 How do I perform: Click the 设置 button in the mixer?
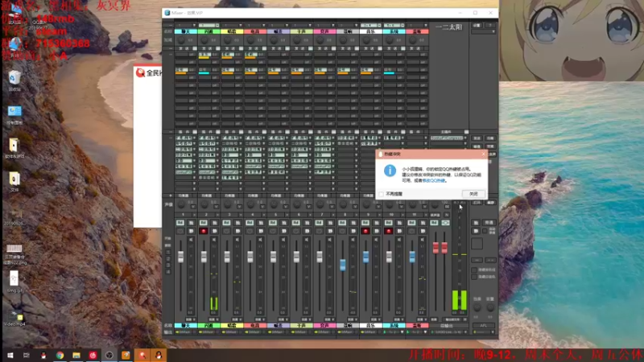(x=477, y=26)
